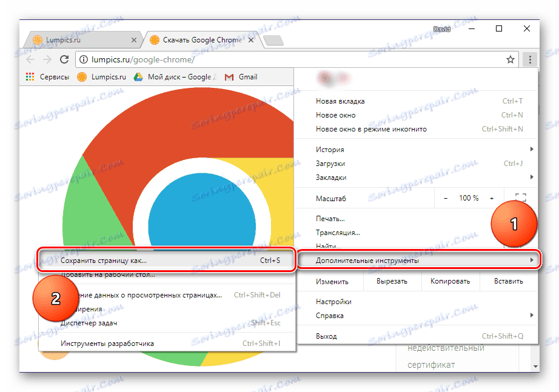Open the Lumpics.ru bookmark
This screenshot has height=392, width=559.
(102, 77)
